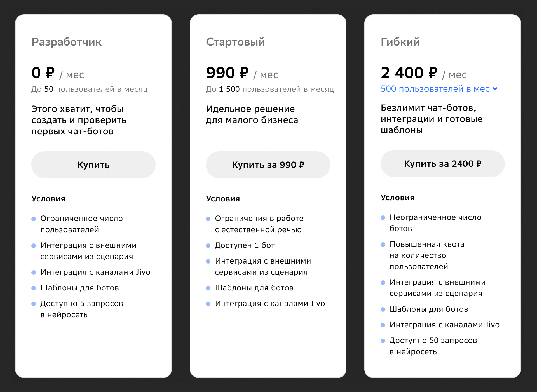
Task: Click the 2 400 ₽ monthly price
Action: [x=409, y=73]
